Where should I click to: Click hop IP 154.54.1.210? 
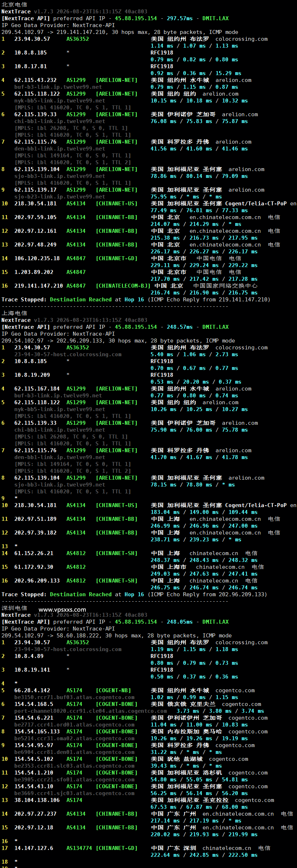pos(34,773)
